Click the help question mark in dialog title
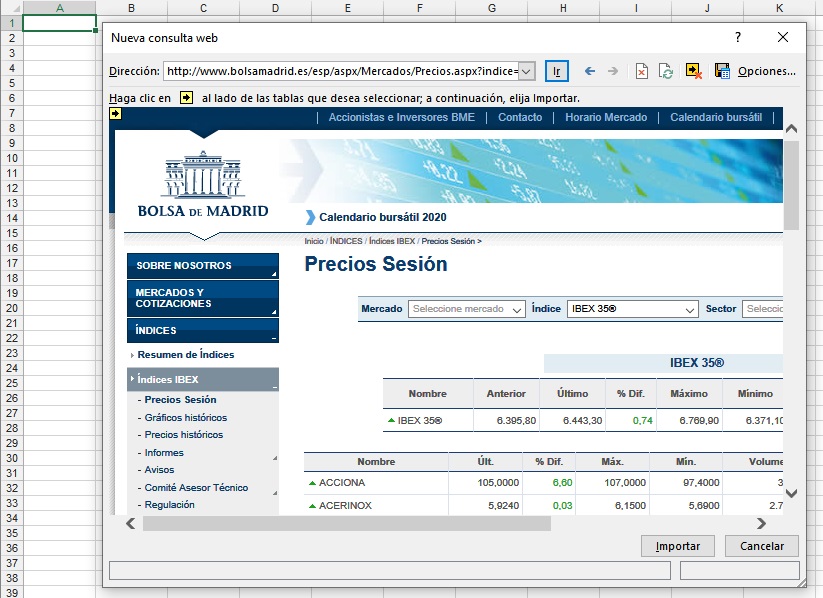 pos(738,37)
